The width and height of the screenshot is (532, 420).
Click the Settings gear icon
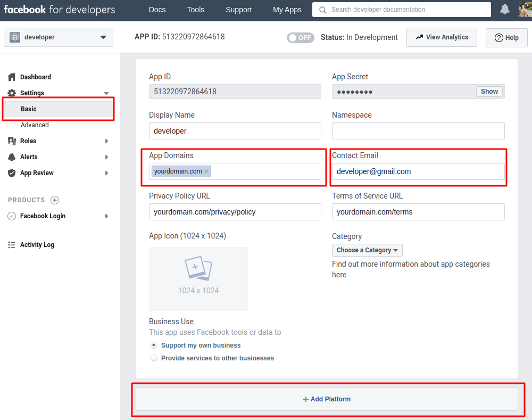(x=12, y=93)
